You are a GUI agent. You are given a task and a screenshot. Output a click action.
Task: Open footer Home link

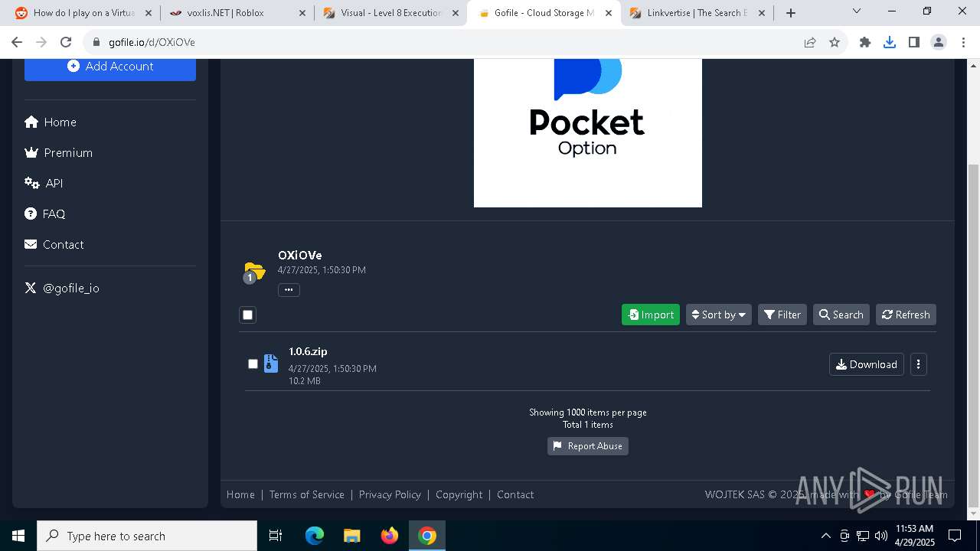coord(240,494)
